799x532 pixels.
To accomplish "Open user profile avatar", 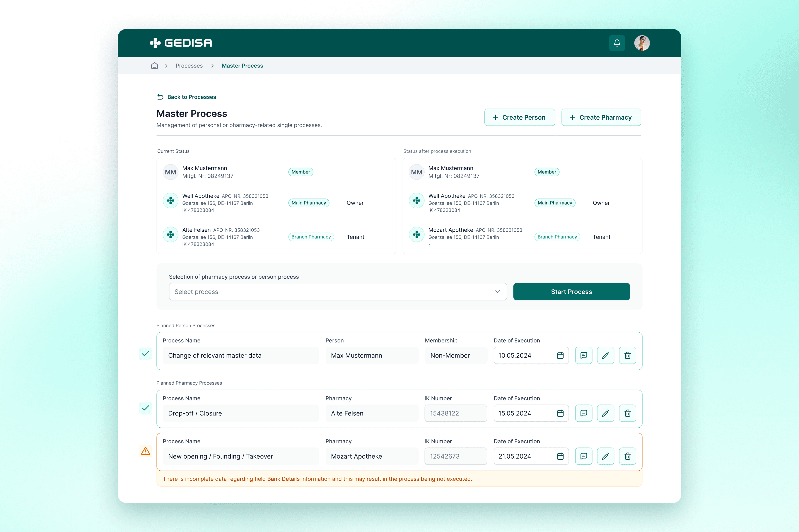I will click(641, 43).
